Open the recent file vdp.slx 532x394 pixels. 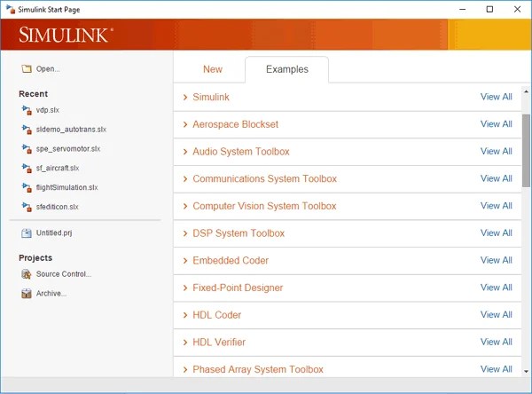[x=48, y=110]
